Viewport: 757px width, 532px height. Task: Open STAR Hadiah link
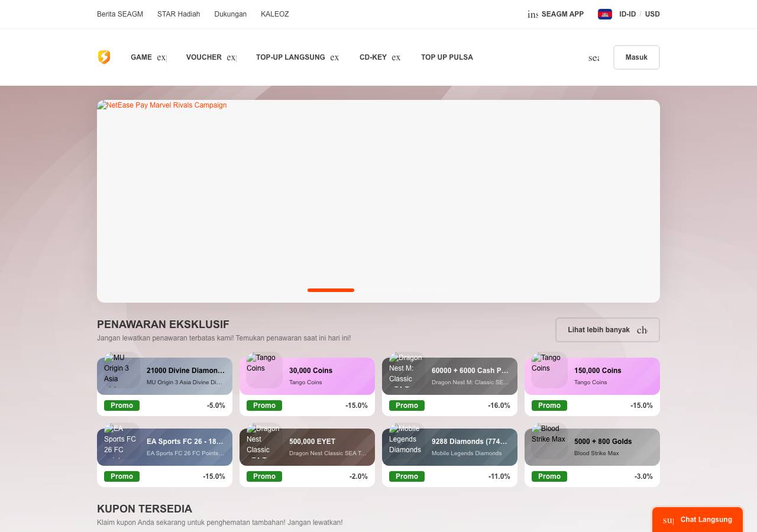(x=179, y=14)
